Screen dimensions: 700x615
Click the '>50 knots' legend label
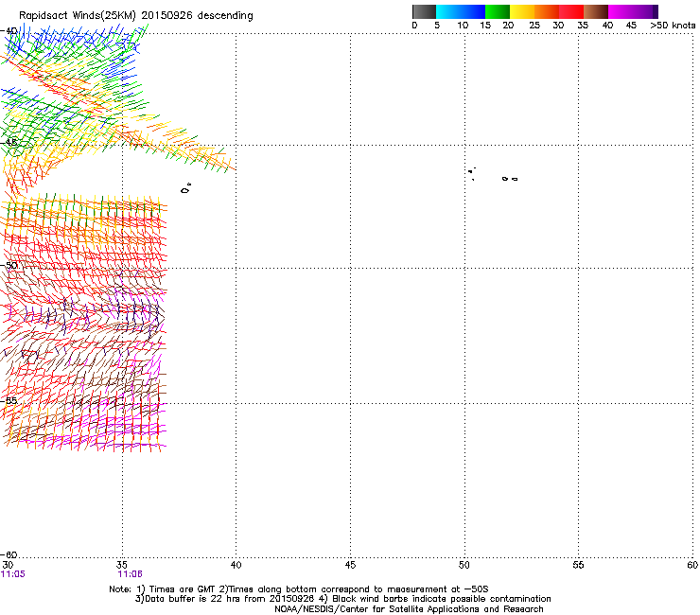[x=673, y=26]
